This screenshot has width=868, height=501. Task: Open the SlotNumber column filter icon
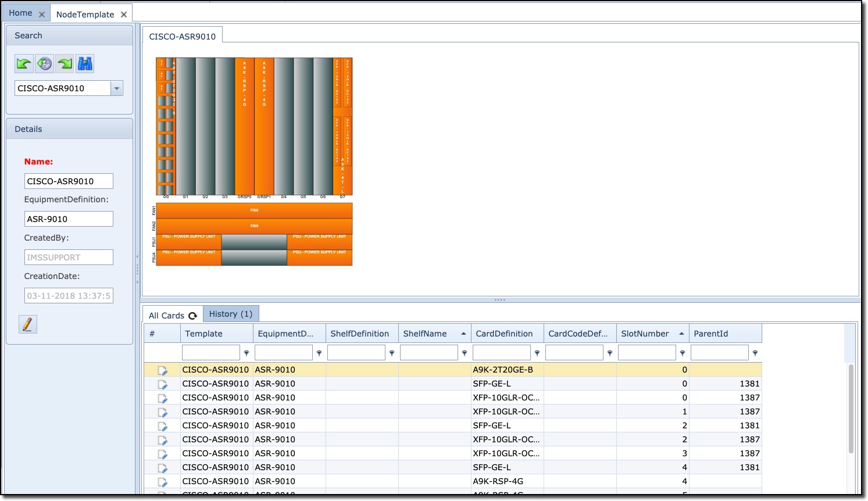(x=683, y=353)
